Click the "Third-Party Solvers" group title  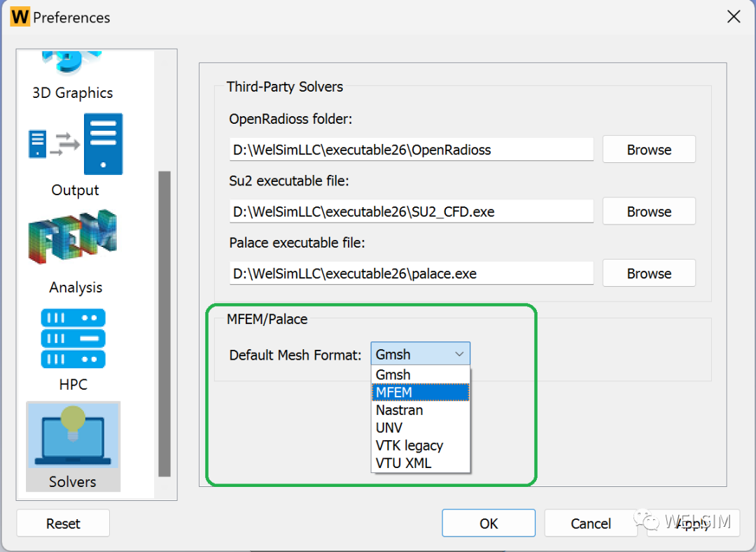284,87
